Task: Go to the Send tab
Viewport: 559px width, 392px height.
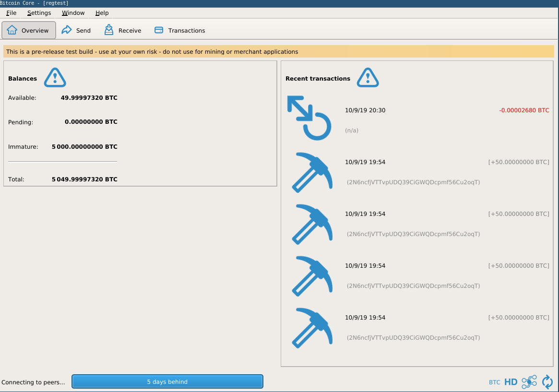Action: (x=76, y=30)
